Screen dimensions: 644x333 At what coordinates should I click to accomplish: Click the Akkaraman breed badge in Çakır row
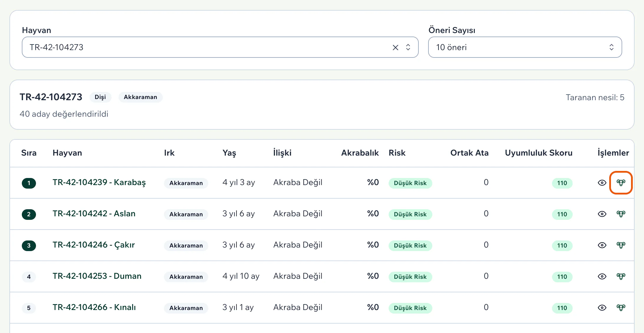click(x=186, y=245)
